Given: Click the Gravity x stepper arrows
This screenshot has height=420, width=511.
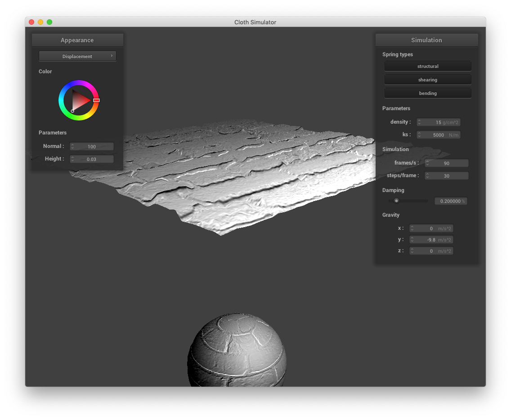Looking at the screenshot, I should [412, 228].
